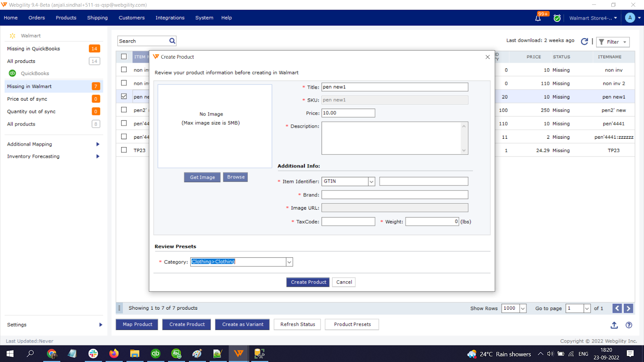Refresh the last download data
The image size is (644, 362).
point(584,41)
